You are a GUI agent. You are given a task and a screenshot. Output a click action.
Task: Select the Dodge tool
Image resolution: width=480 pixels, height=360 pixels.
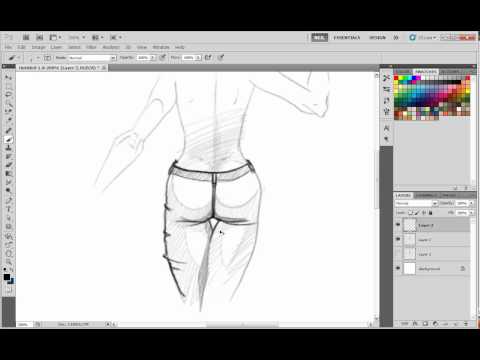(x=9, y=191)
